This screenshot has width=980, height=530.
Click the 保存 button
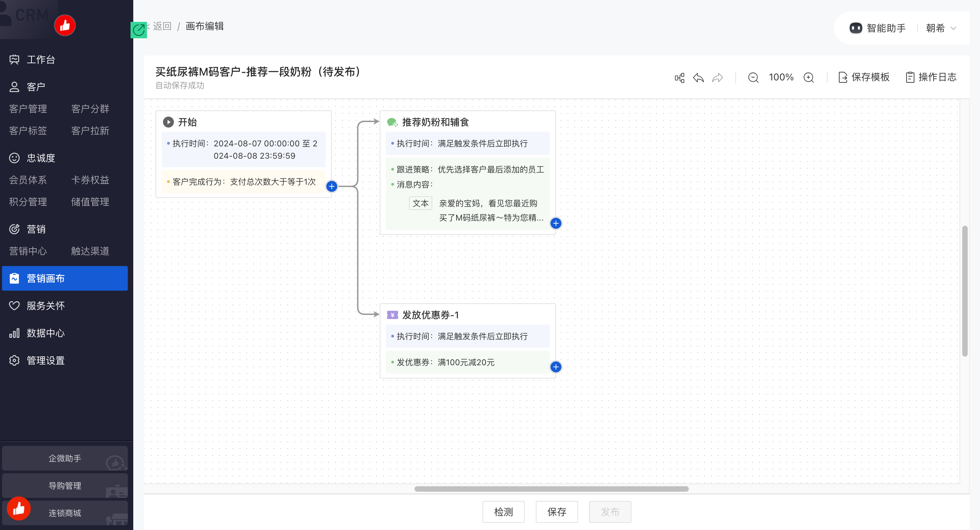click(557, 512)
